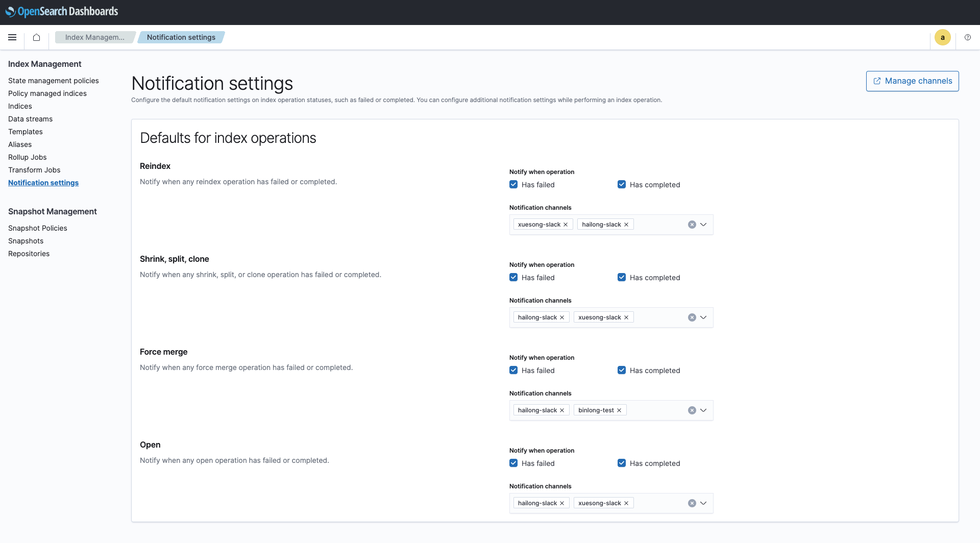980x543 pixels.
Task: Expand the Reindex channels dropdown arrow
Action: [x=703, y=225]
